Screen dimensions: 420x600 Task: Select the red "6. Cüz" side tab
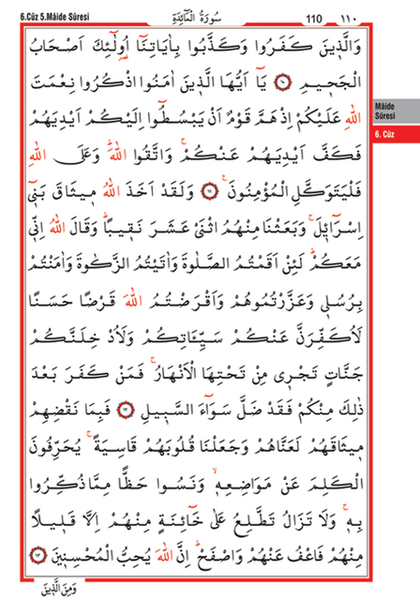coord(396,134)
